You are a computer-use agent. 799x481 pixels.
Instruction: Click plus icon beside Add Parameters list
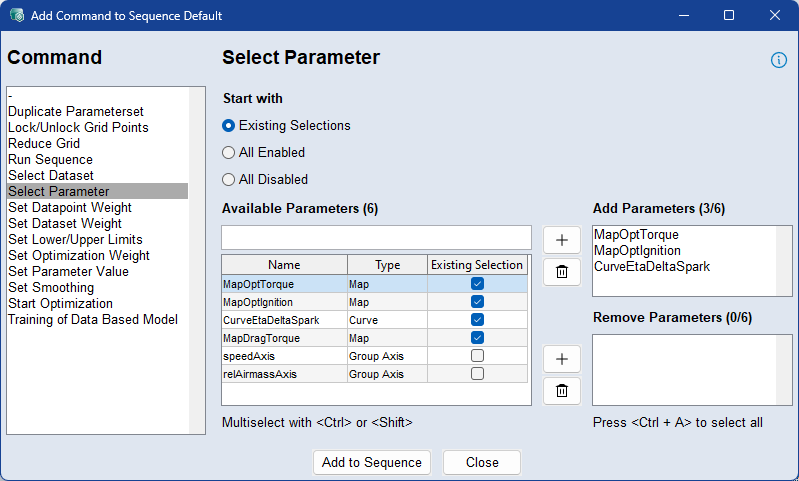[x=561, y=240]
